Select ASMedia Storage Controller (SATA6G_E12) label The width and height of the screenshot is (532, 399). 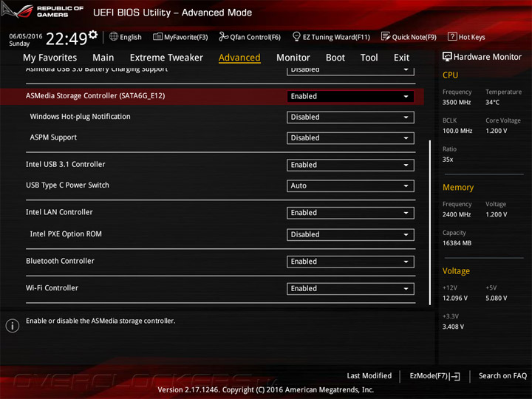[95, 96]
